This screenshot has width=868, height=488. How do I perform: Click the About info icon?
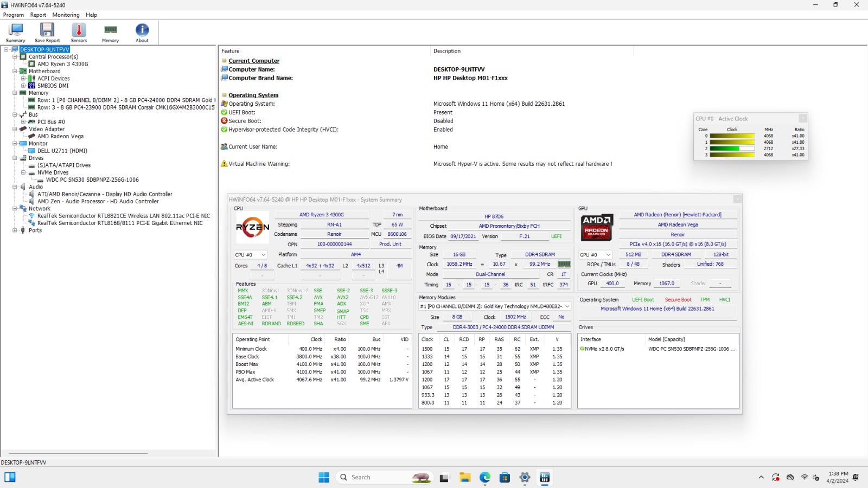[142, 33]
